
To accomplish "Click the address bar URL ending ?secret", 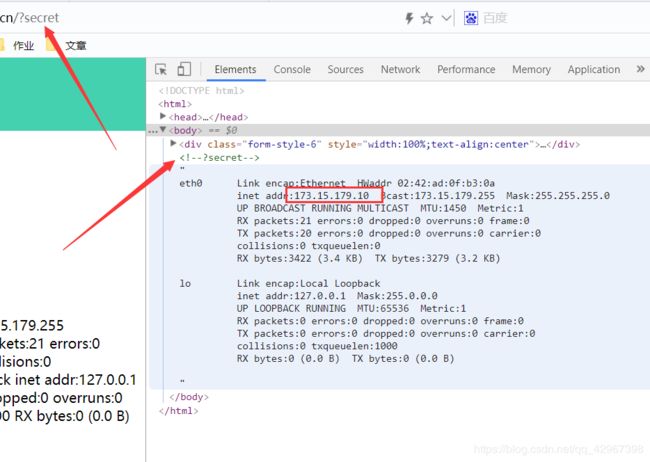I will (29, 18).
